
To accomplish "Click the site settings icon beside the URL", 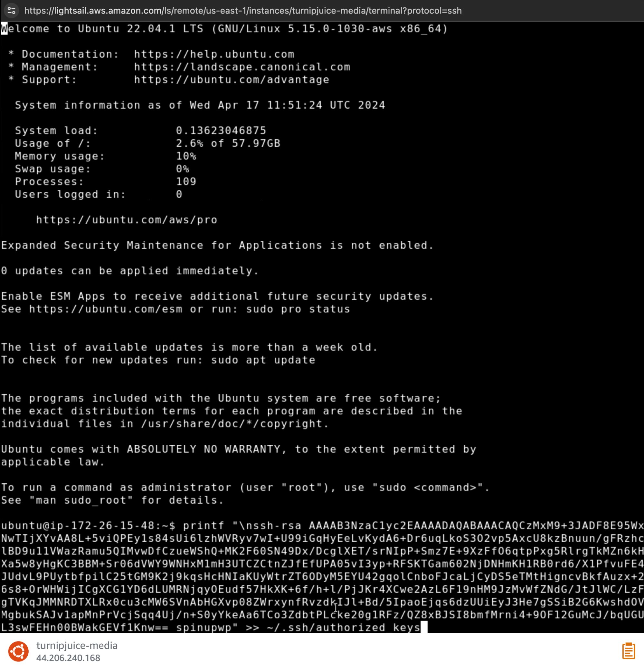I will tap(11, 10).
